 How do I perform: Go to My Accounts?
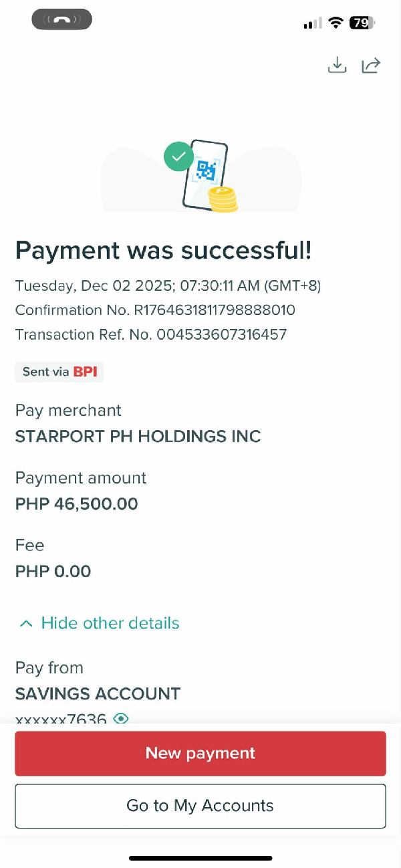(x=200, y=805)
